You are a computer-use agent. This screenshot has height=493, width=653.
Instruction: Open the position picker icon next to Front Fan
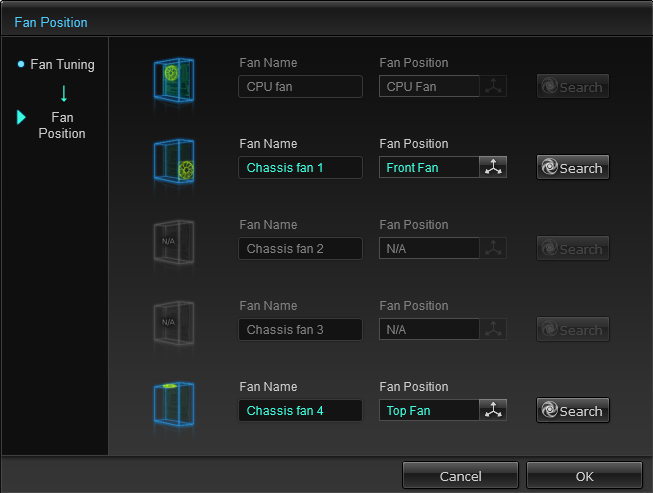point(493,167)
